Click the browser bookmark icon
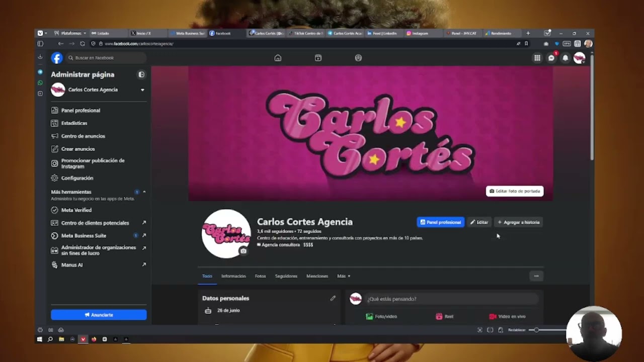Image resolution: width=644 pixels, height=362 pixels. click(526, 44)
